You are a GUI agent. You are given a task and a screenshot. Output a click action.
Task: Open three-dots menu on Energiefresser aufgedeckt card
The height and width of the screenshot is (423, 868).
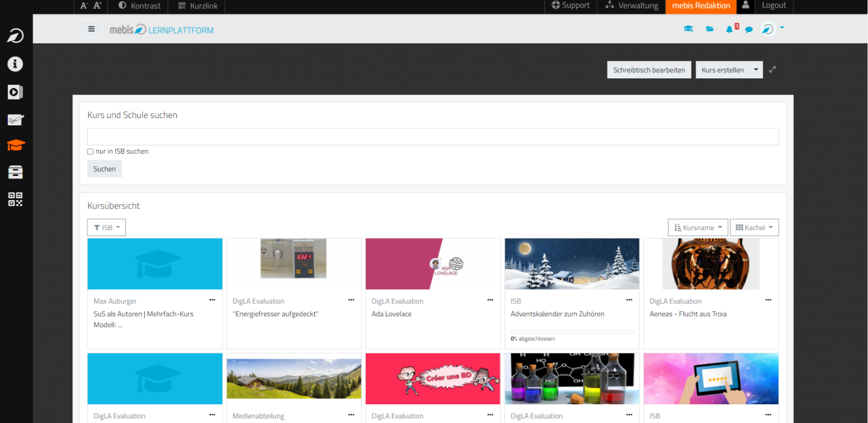click(351, 300)
